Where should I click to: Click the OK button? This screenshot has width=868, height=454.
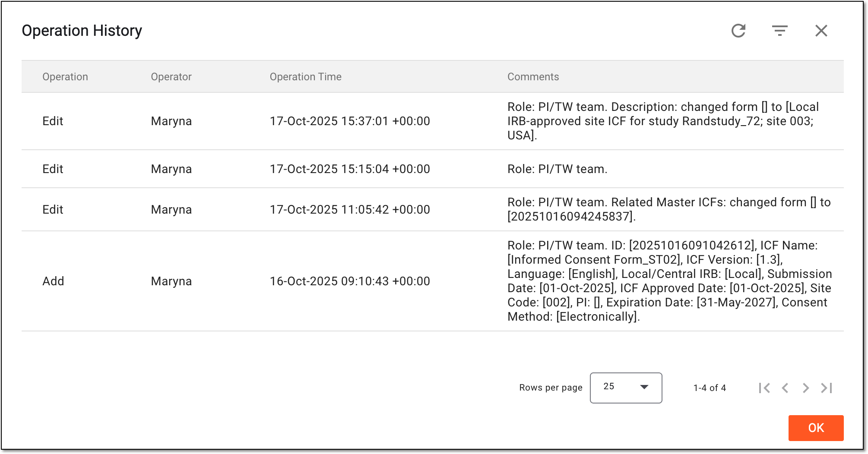[816, 428]
